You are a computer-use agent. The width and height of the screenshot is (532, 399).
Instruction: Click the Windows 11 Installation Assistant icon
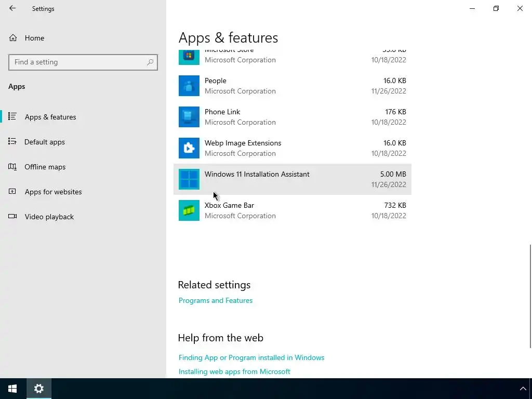tap(189, 179)
